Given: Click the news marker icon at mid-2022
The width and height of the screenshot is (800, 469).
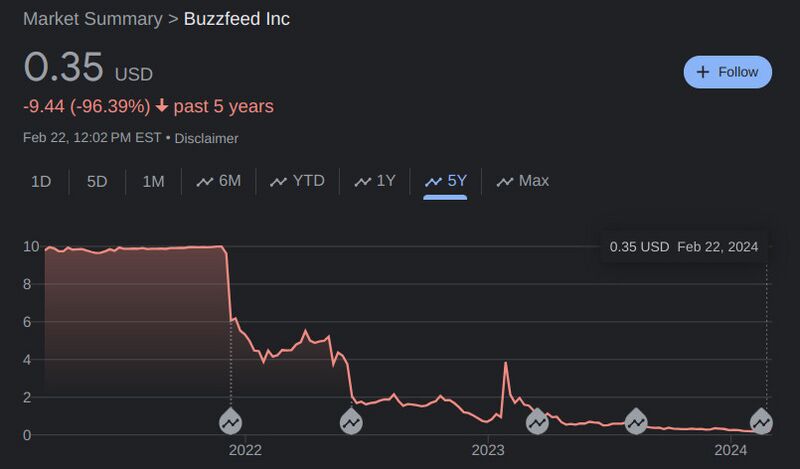Looking at the screenshot, I should pyautogui.click(x=351, y=422).
